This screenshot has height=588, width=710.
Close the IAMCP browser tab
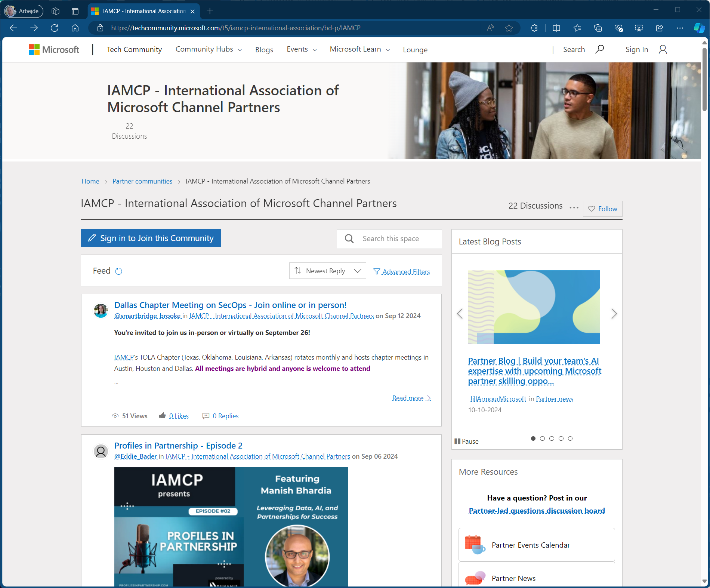click(193, 12)
